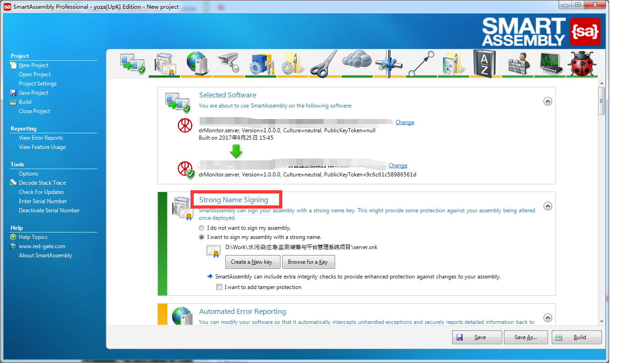Click the Decode Stack Trace sidebar icon
The image size is (644, 363).
pyautogui.click(x=13, y=183)
